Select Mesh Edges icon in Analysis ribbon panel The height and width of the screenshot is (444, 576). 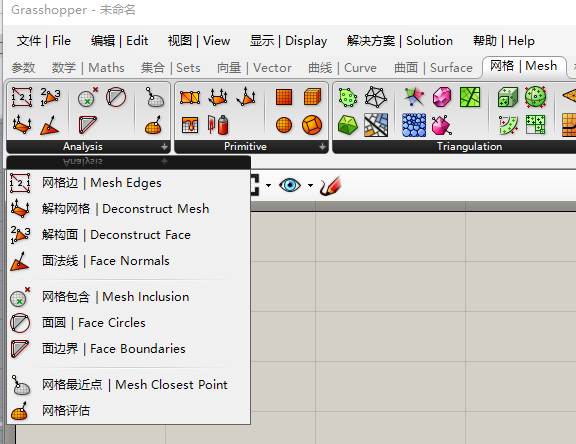click(22, 97)
